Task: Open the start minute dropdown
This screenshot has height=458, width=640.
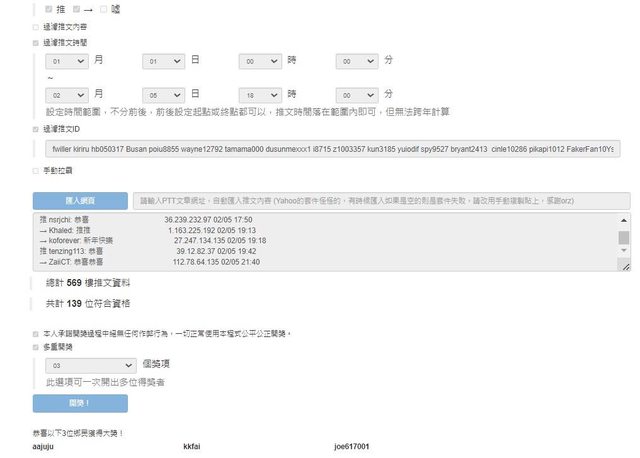Action: tap(358, 61)
